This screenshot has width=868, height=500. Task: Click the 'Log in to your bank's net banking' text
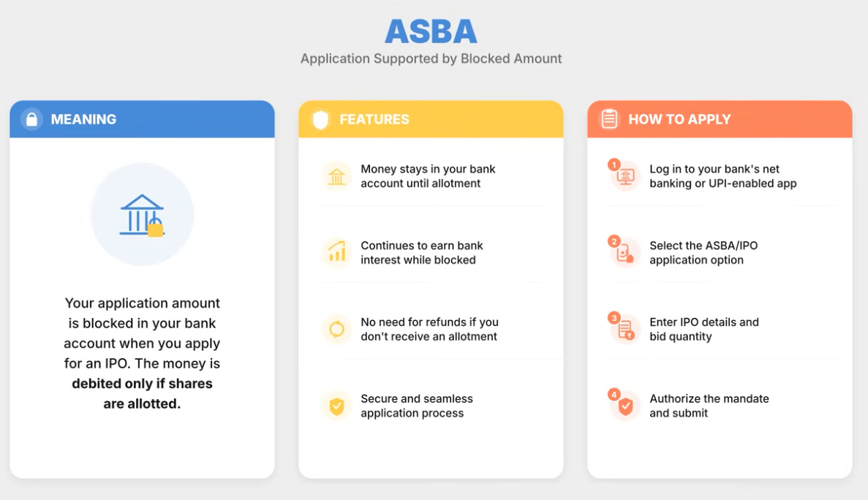[723, 176]
